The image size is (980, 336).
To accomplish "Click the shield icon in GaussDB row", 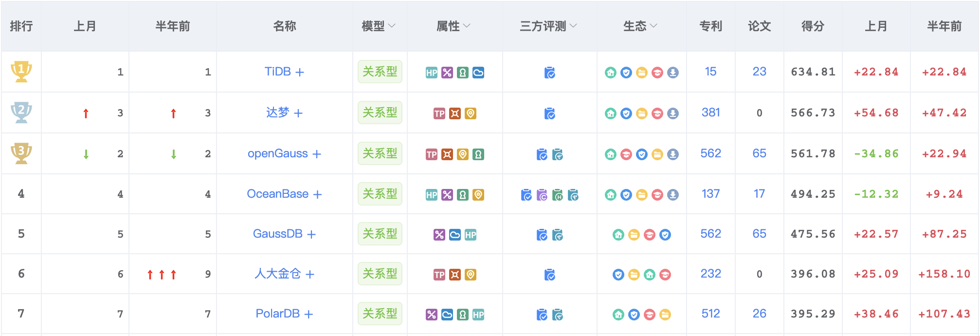I will click(x=665, y=235).
